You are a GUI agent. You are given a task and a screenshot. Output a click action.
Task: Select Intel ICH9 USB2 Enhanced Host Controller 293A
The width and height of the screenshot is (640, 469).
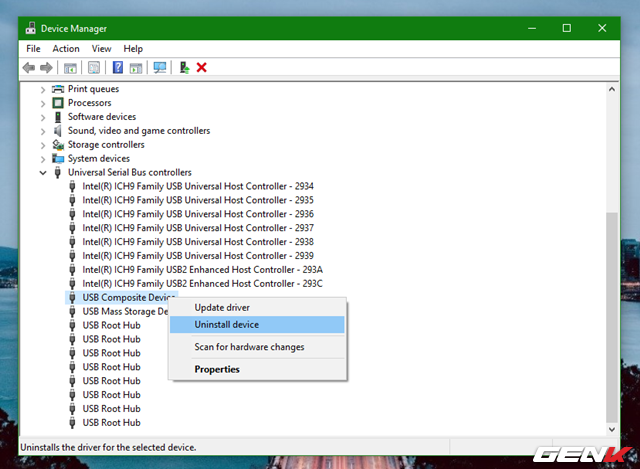[202, 270]
